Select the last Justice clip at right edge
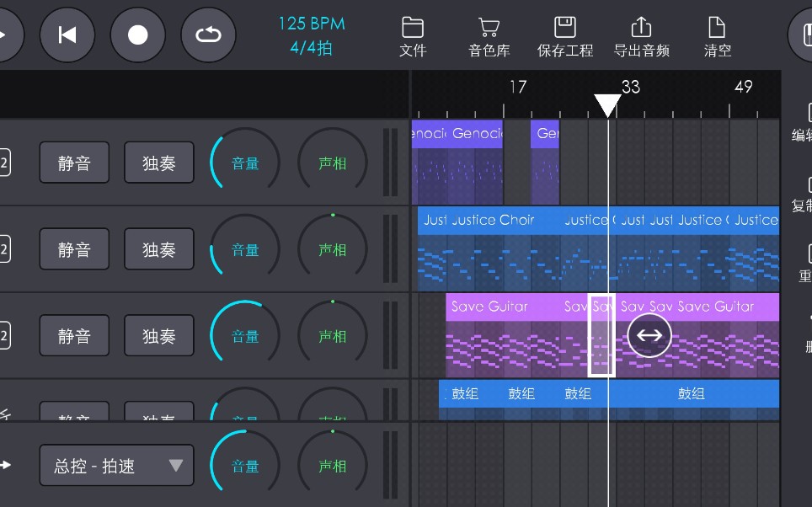This screenshot has height=507, width=812. (x=755, y=248)
